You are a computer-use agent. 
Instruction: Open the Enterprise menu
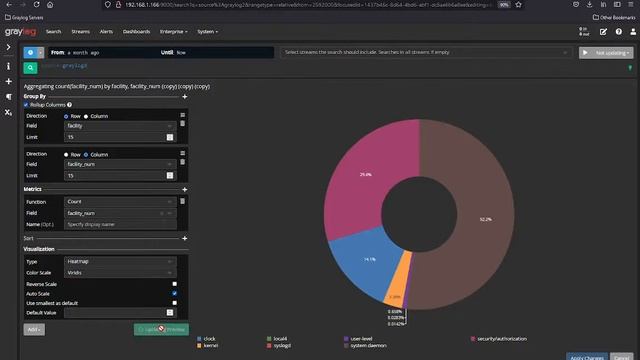(x=173, y=32)
